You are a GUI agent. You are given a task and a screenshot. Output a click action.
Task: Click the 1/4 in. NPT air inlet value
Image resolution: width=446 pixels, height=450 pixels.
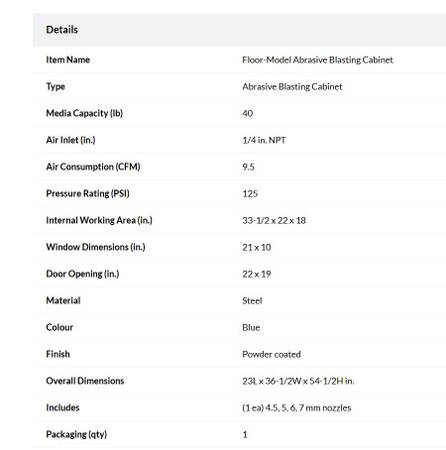pyautogui.click(x=264, y=140)
